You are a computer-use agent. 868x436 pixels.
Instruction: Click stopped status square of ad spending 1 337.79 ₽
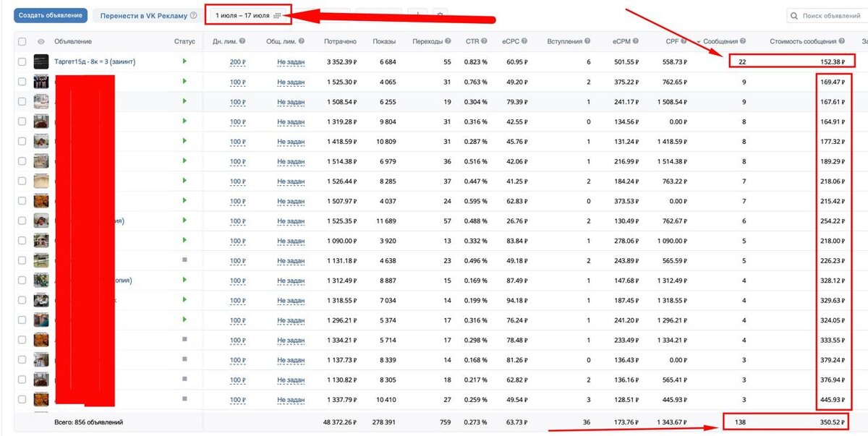point(184,398)
